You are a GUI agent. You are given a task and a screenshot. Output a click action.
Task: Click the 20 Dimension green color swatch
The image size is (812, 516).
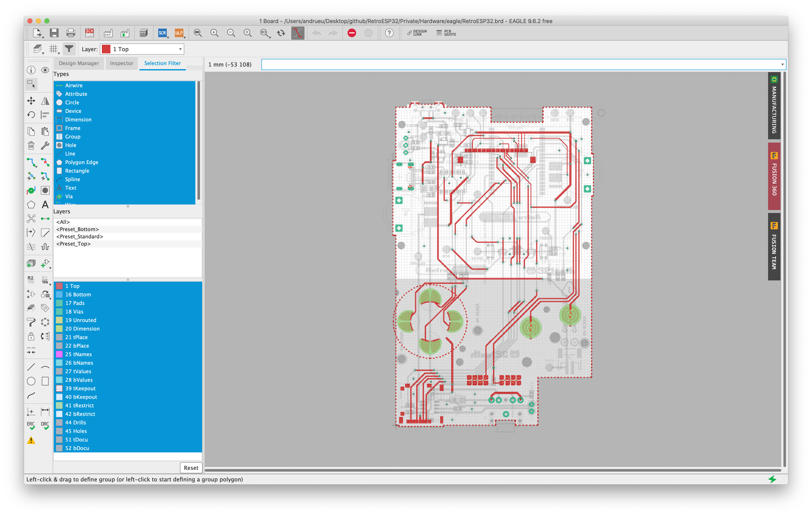point(59,329)
